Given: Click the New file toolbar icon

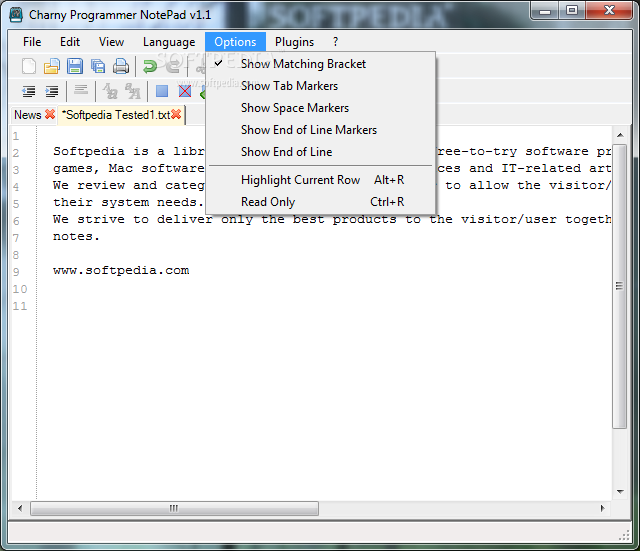Looking at the screenshot, I should (x=29, y=66).
